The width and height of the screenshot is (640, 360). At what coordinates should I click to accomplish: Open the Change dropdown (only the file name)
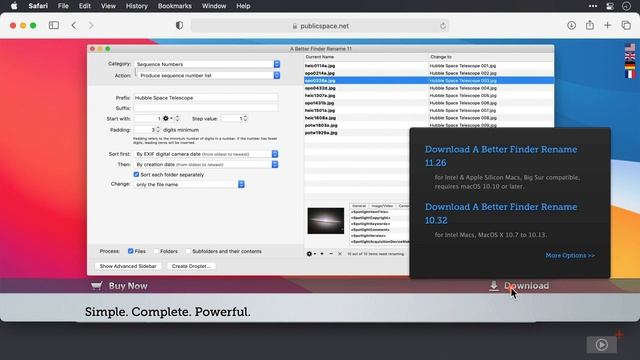point(190,184)
